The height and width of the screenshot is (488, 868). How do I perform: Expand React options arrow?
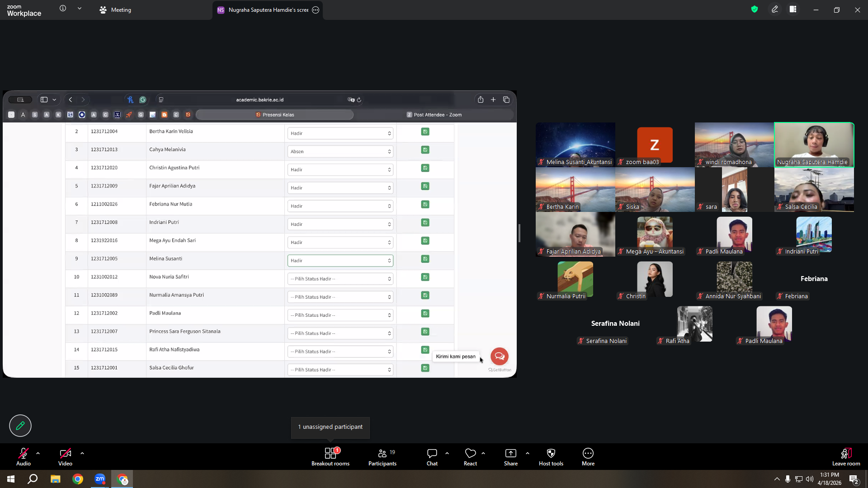[x=483, y=453]
